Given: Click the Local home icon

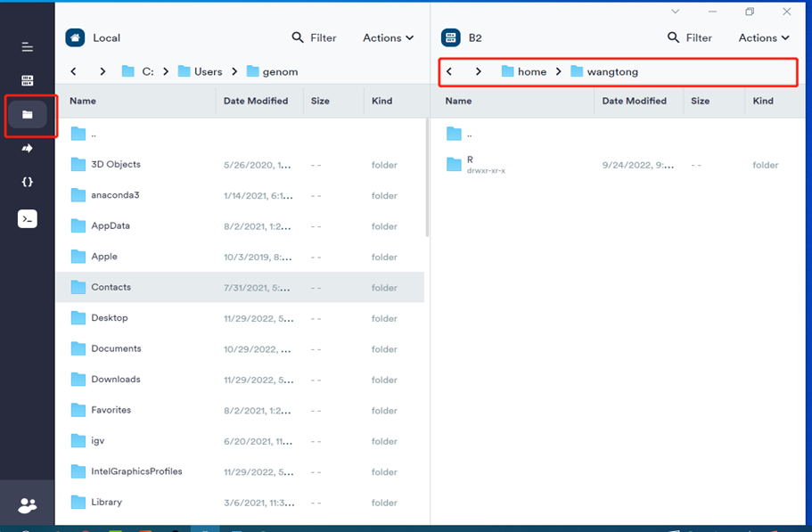Looking at the screenshot, I should point(75,37).
